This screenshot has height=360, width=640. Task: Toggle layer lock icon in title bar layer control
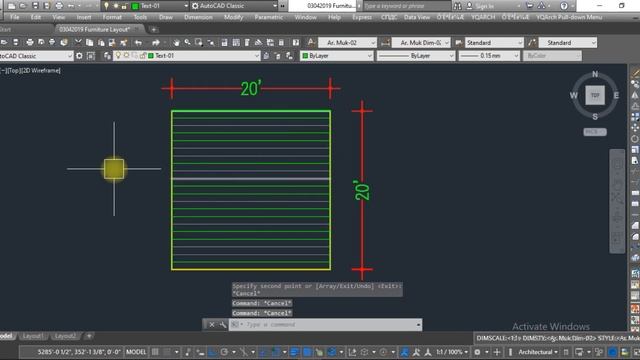click(x=124, y=6)
